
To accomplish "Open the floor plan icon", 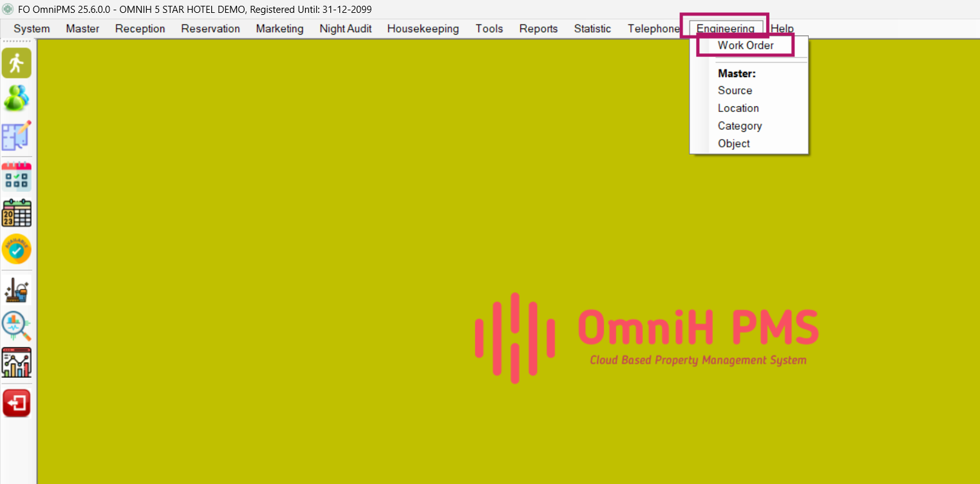I will point(16,135).
